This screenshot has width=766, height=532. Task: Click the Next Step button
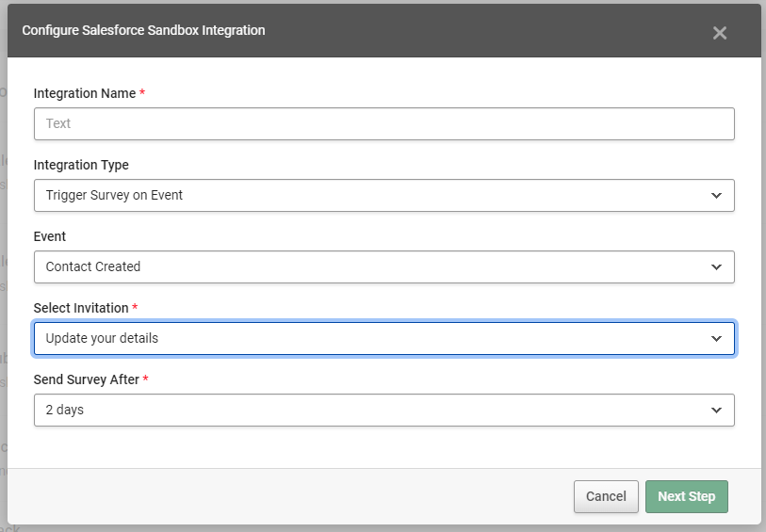[686, 496]
